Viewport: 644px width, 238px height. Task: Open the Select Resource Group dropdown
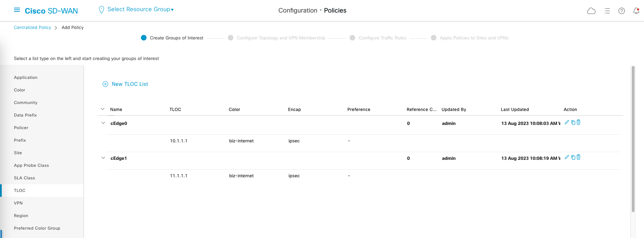(140, 9)
